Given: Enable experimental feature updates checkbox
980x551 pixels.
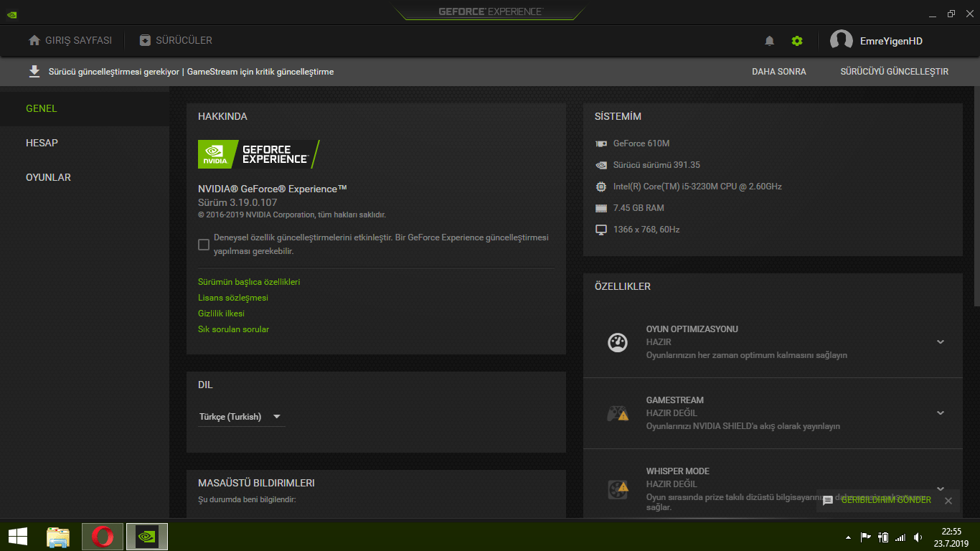Looking at the screenshot, I should click(x=204, y=245).
